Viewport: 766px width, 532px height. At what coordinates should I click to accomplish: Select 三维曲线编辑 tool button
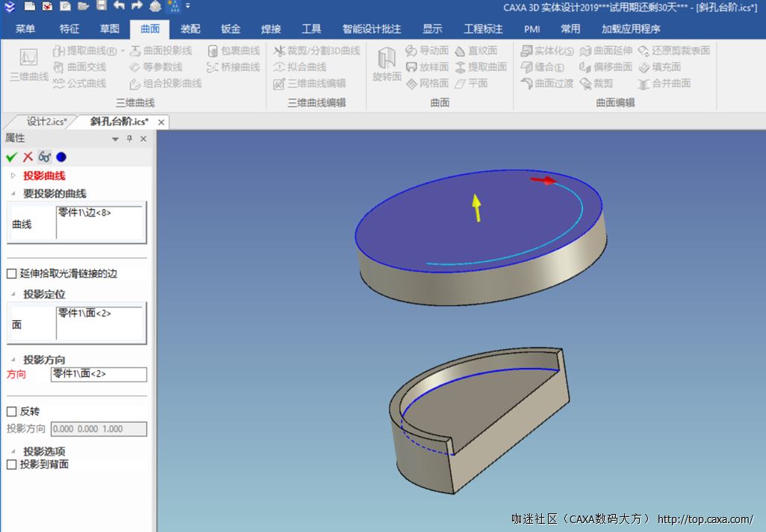click(x=310, y=84)
